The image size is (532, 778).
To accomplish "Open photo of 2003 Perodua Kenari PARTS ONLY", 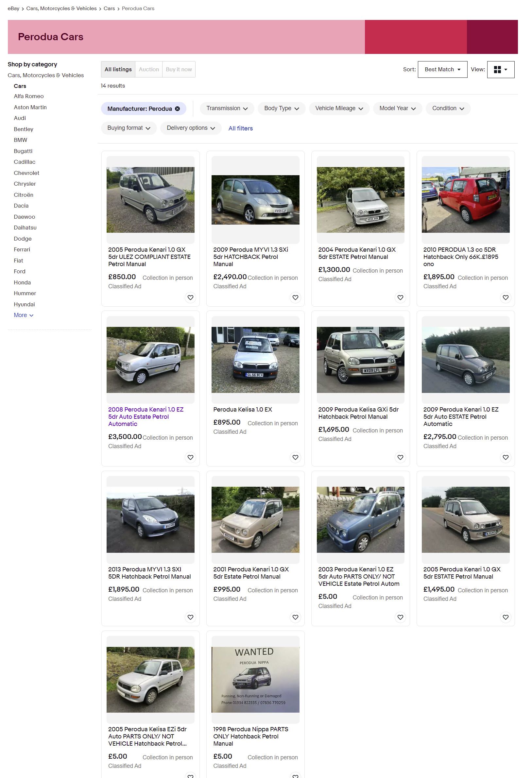I will pos(361,519).
